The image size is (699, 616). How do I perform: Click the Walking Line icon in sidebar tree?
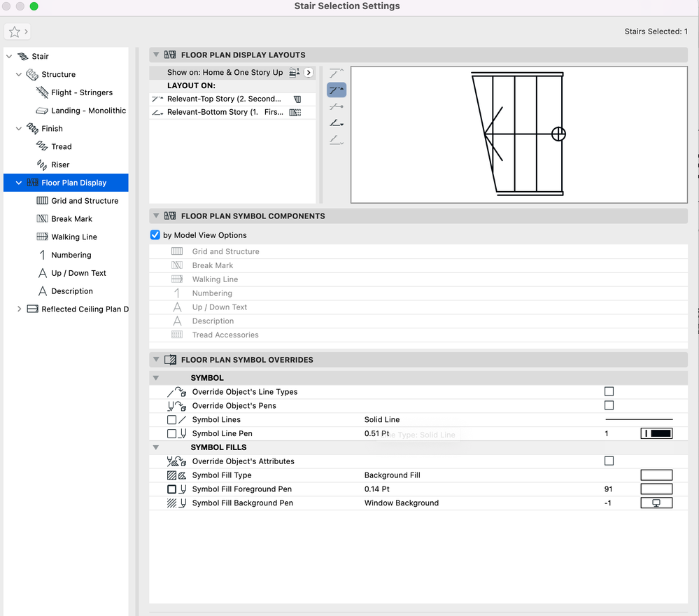click(42, 237)
